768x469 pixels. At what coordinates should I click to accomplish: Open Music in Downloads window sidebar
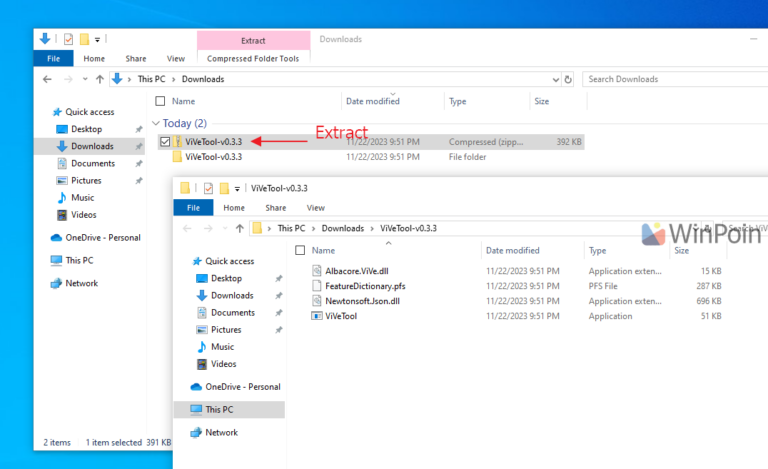pos(82,198)
